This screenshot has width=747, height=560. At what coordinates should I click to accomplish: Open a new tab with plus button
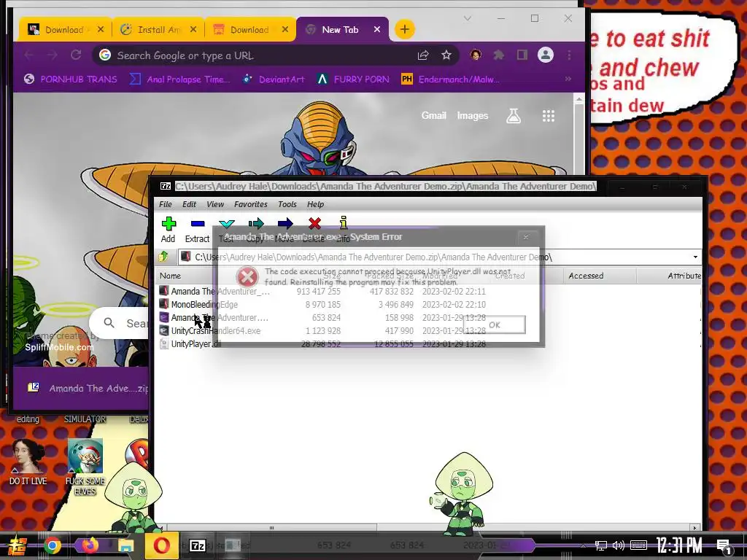pos(404,29)
